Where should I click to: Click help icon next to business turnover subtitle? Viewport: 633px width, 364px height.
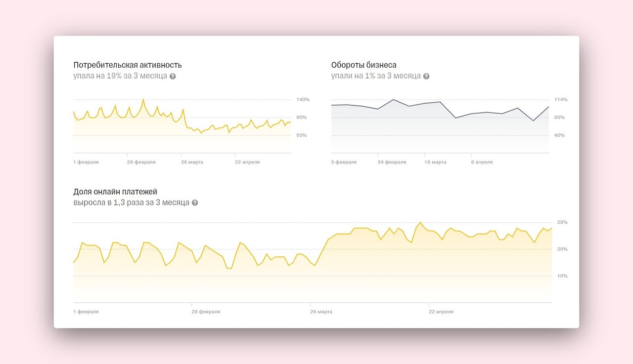(426, 77)
